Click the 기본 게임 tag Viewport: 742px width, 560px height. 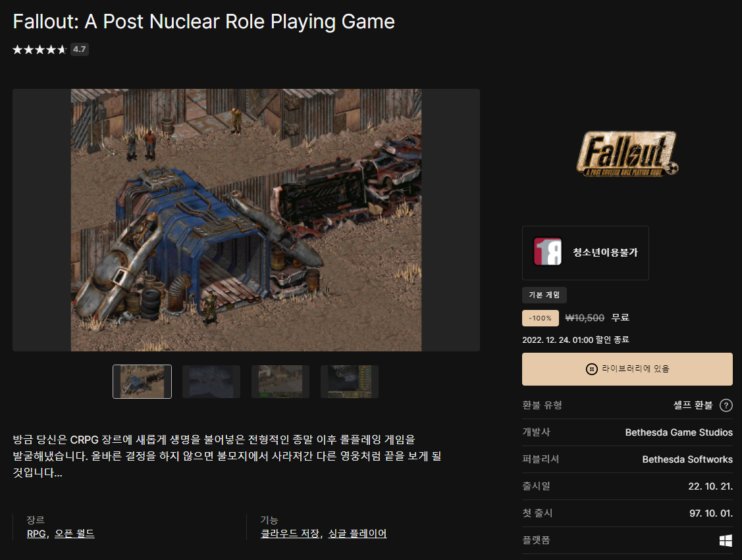pos(544,295)
